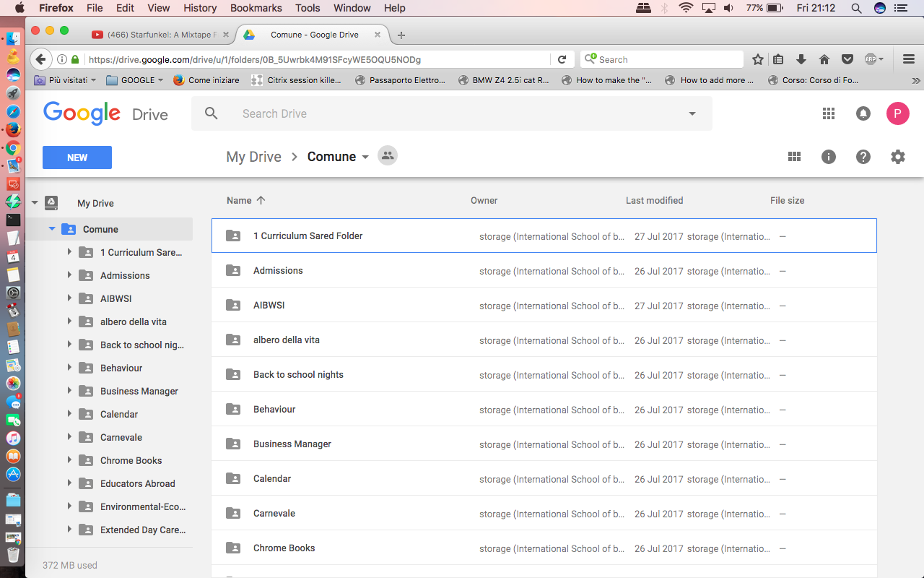Open Drive help question mark icon
Image resolution: width=924 pixels, height=578 pixels.
pyautogui.click(x=863, y=157)
